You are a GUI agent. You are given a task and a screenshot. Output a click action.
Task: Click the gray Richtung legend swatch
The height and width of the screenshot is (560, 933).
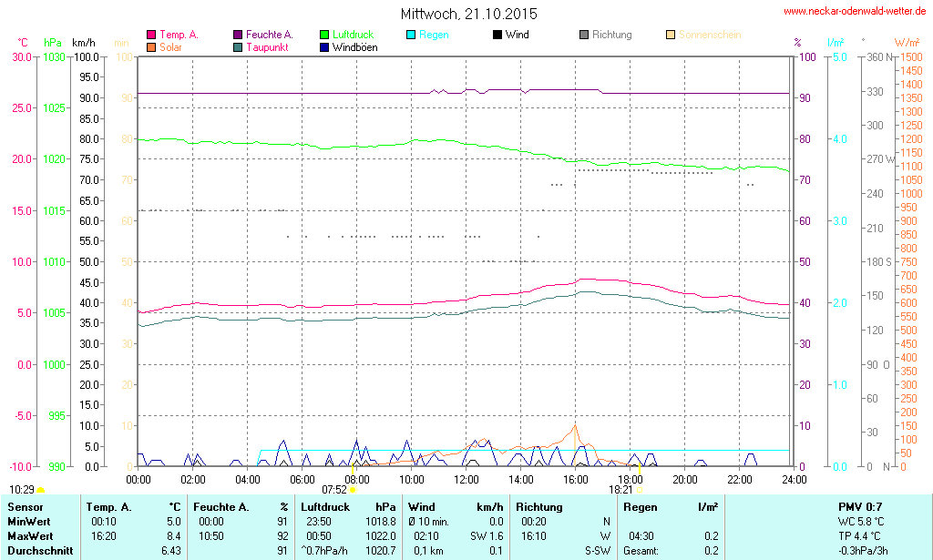[x=584, y=36]
